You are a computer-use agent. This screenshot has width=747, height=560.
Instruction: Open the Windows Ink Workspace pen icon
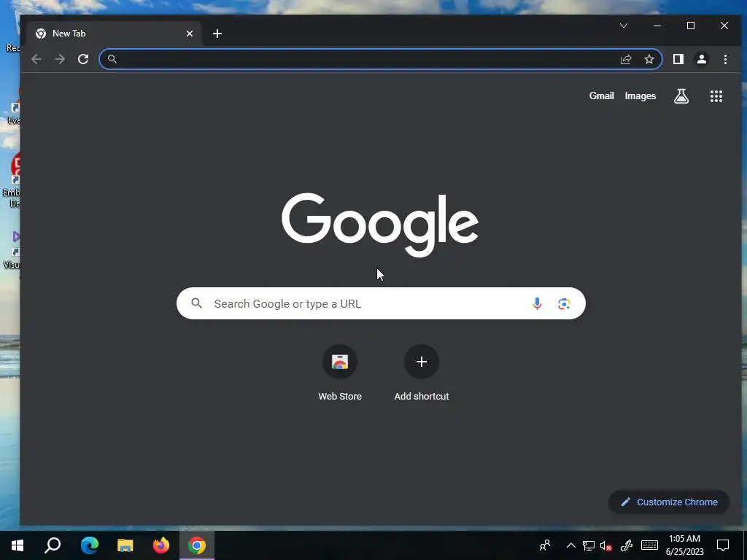[x=626, y=545]
